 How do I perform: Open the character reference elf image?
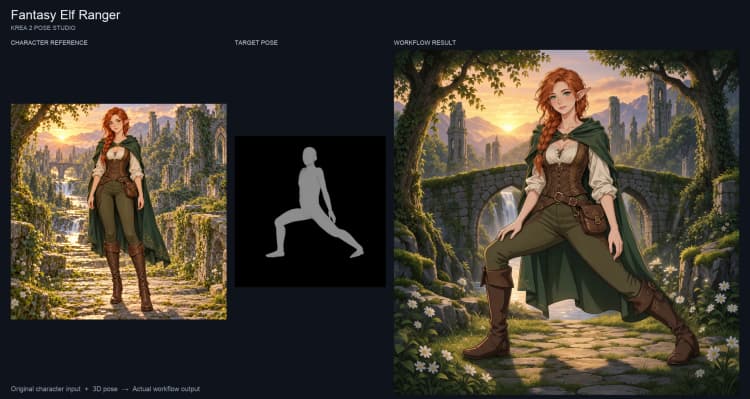[x=119, y=211]
